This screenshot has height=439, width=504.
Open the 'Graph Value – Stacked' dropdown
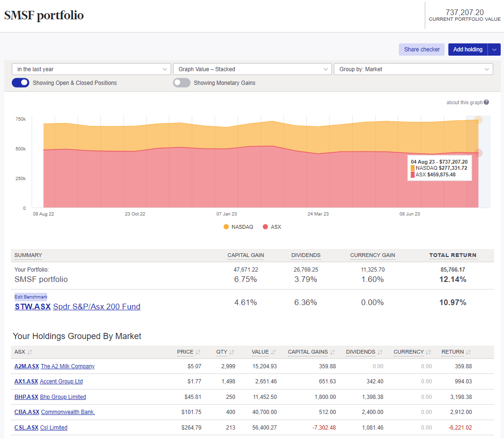[252, 69]
